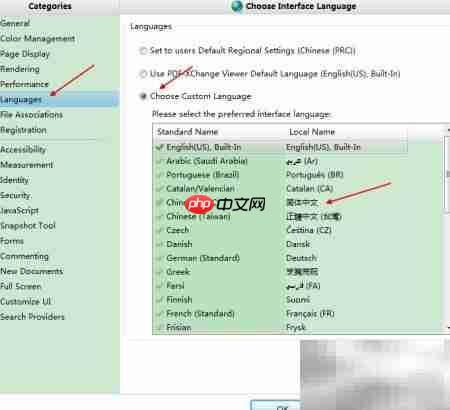Click the Dansk local name cell
The width and height of the screenshot is (450, 410).
pos(298,244)
